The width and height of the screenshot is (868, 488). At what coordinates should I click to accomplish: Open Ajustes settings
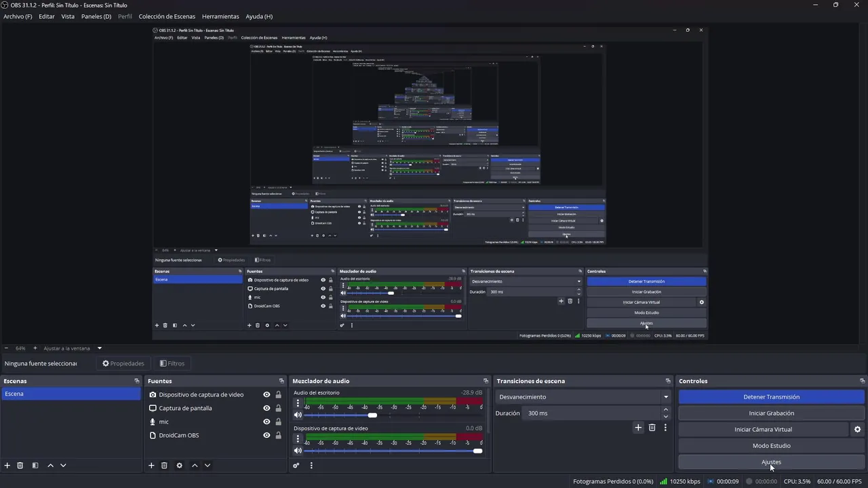pos(772,462)
